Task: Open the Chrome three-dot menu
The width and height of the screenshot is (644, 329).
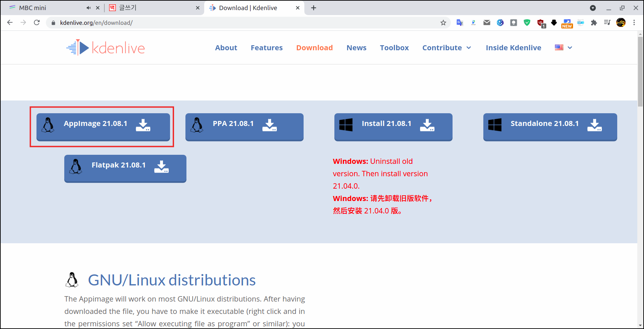Action: 634,22
